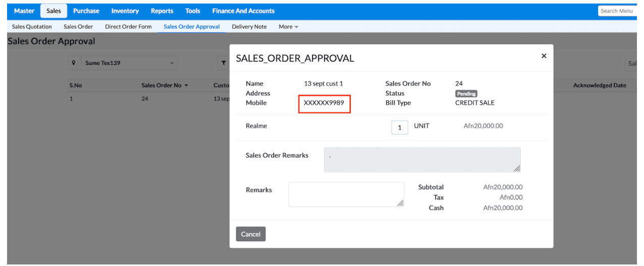Image resolution: width=644 pixels, height=266 pixels.
Task: Switch to the Sales Quotation tab
Action: [32, 27]
